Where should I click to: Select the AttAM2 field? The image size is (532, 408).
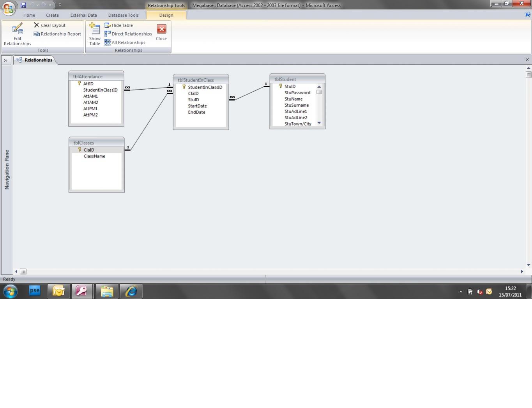click(90, 102)
